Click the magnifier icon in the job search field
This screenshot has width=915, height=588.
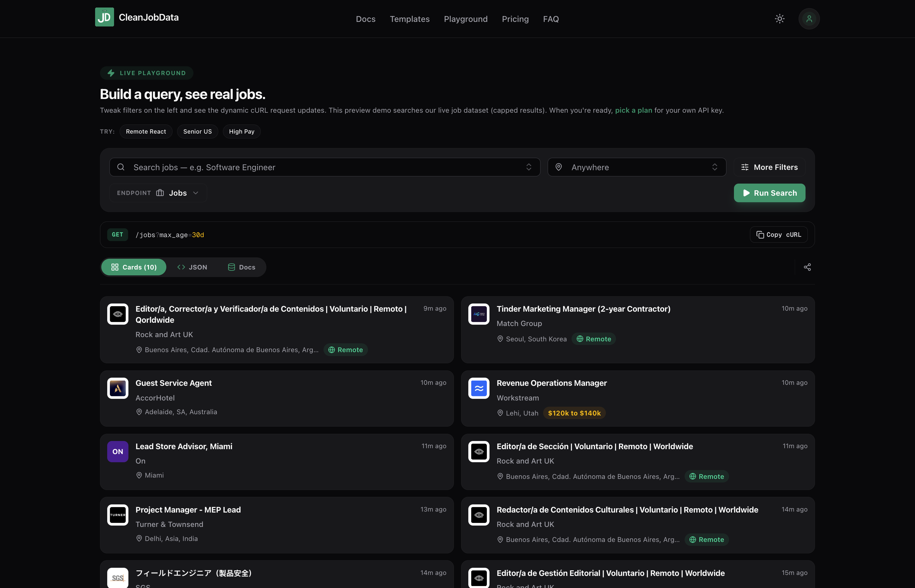pos(121,167)
